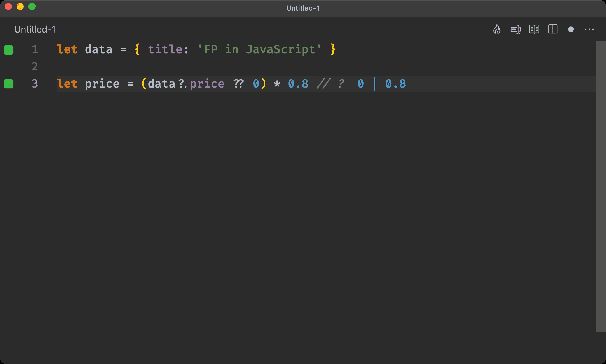
Task: Click the vertical scrollbar on the right
Action: [x=601, y=186]
